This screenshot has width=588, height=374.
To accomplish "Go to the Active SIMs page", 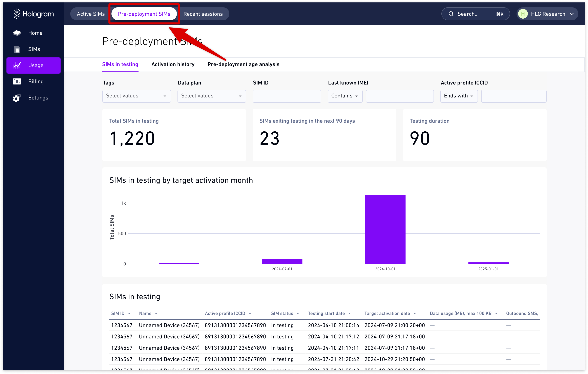I will (90, 14).
